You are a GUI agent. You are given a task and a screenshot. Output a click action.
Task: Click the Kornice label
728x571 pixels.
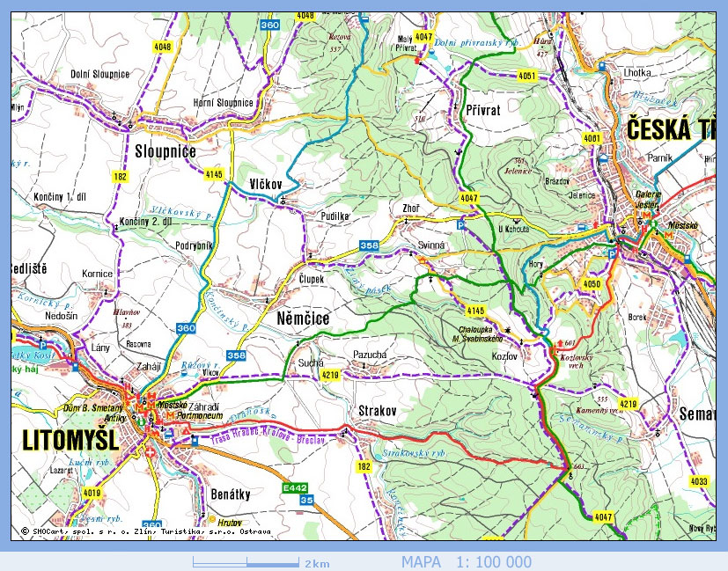tap(97, 274)
